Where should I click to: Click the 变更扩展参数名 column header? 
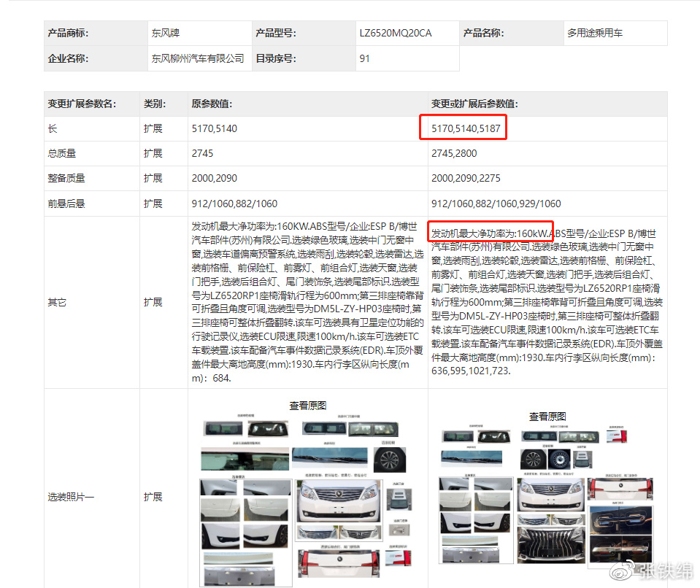coord(92,104)
